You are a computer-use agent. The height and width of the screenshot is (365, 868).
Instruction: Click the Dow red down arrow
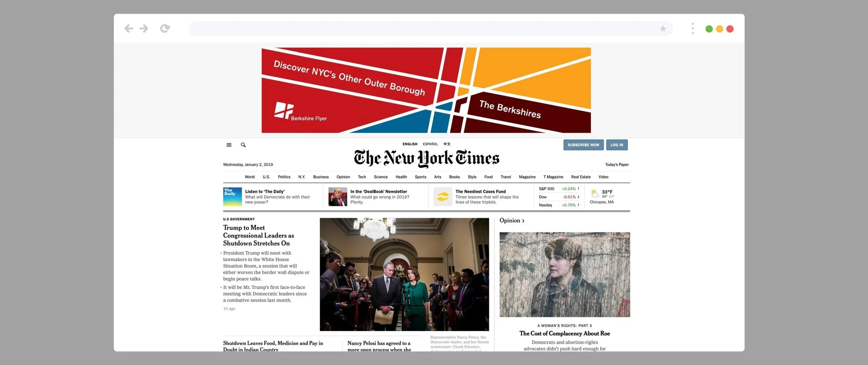pyautogui.click(x=578, y=197)
